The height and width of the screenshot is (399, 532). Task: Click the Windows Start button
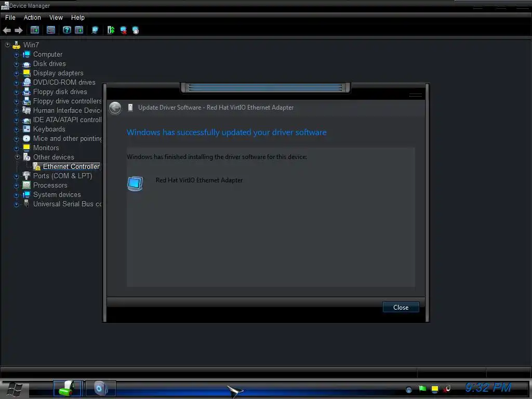click(15, 389)
